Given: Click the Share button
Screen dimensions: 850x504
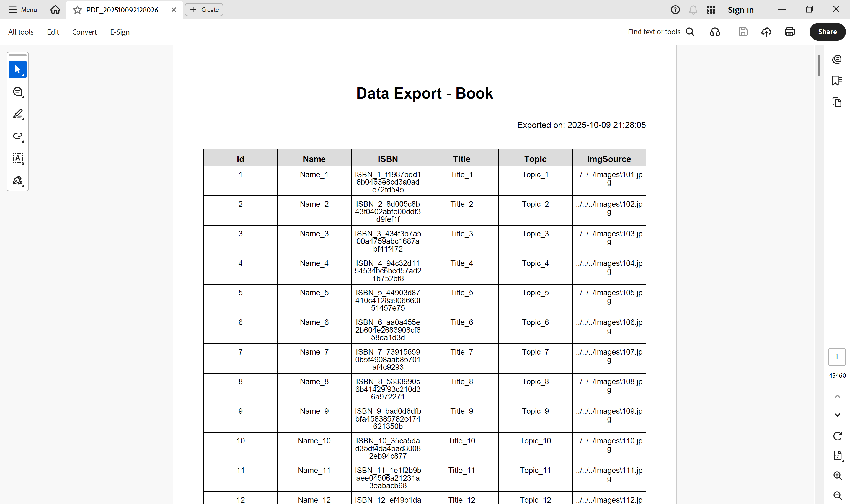Looking at the screenshot, I should point(827,32).
